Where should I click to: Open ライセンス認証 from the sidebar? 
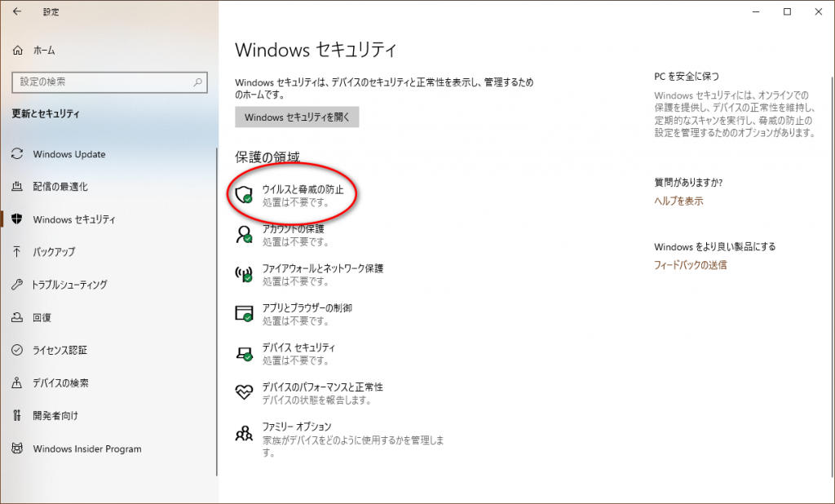pos(60,350)
